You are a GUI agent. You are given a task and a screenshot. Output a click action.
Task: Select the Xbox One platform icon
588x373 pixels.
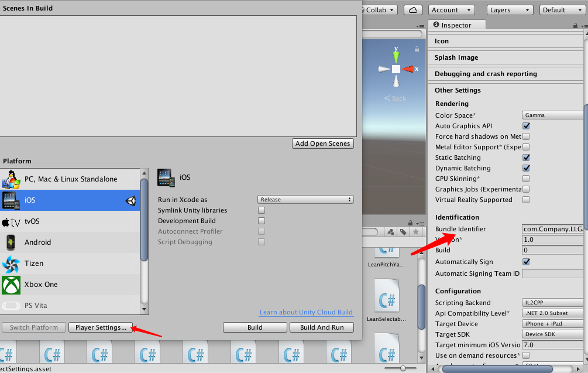click(11, 285)
